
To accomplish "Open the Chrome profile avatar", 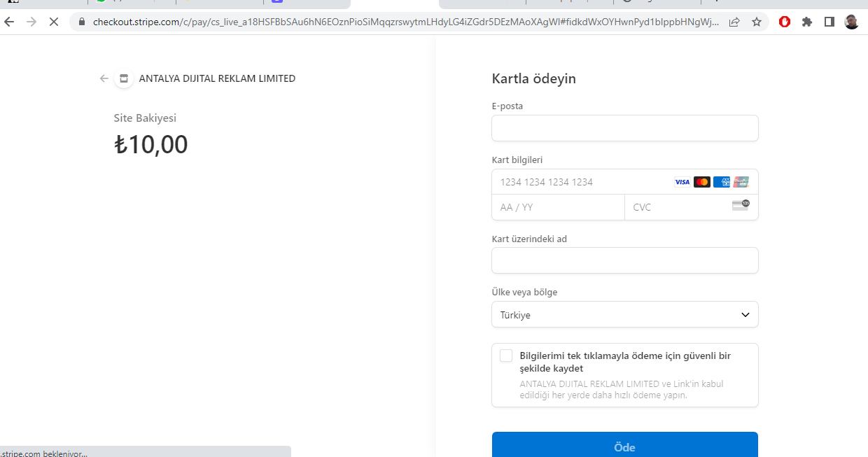I will tap(851, 22).
